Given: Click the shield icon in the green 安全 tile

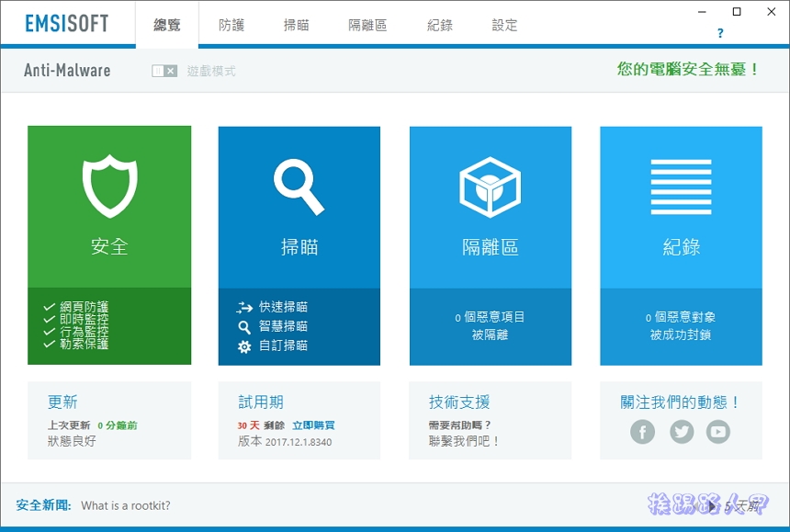Looking at the screenshot, I should pyautogui.click(x=109, y=187).
